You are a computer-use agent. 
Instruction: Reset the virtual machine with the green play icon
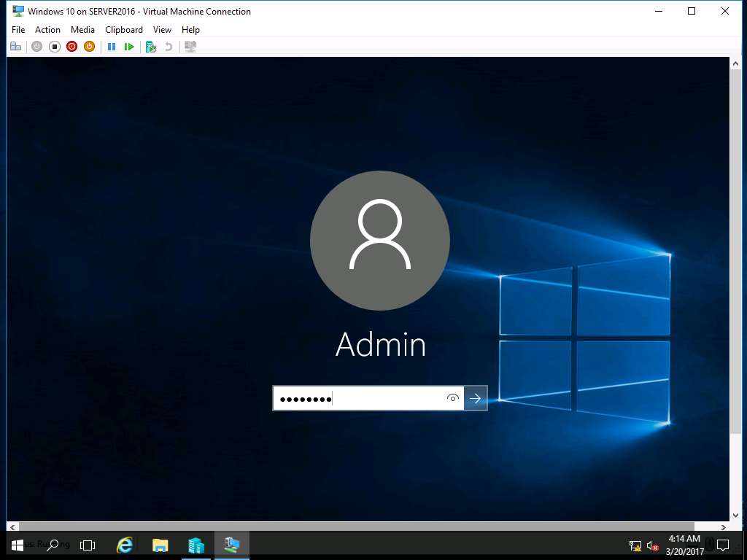[129, 47]
